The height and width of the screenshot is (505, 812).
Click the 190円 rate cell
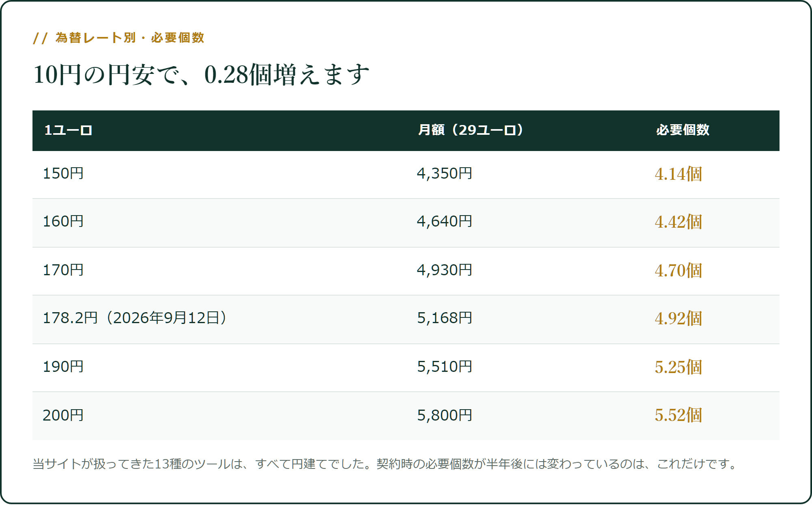click(63, 367)
